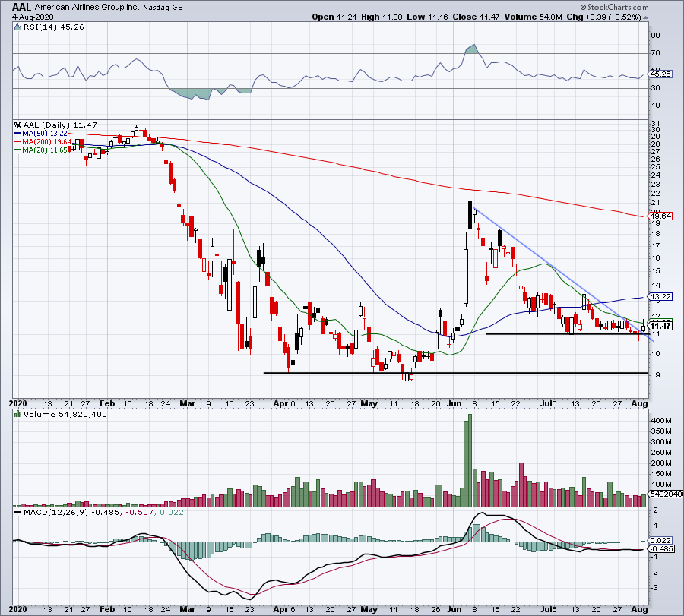Click the Chg +0.39 (+3.52%) value
Image resolution: width=684 pixels, height=616 pixels.
[603, 17]
